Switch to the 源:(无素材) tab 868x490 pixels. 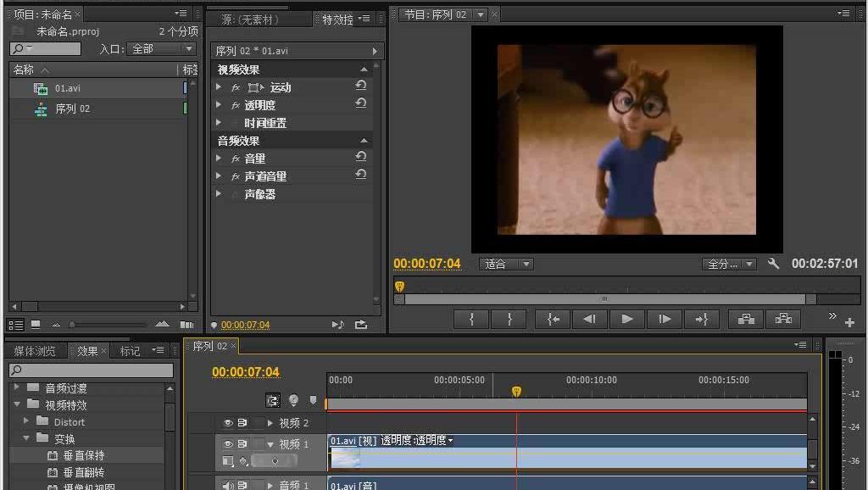click(x=250, y=20)
